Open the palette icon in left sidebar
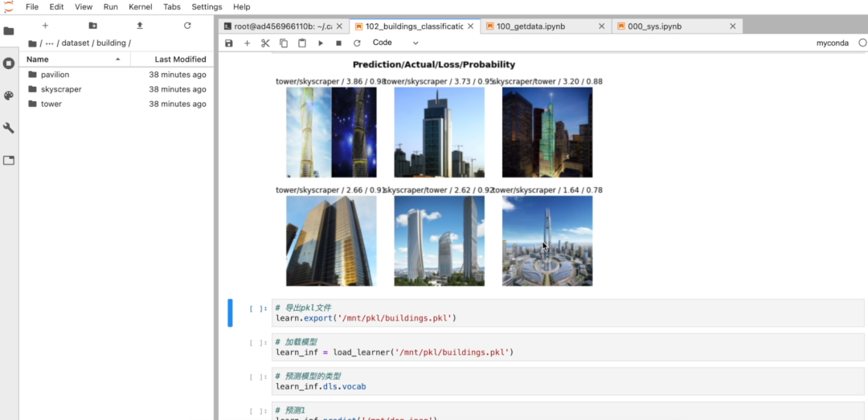The height and width of the screenshot is (420, 868). pos(9,96)
